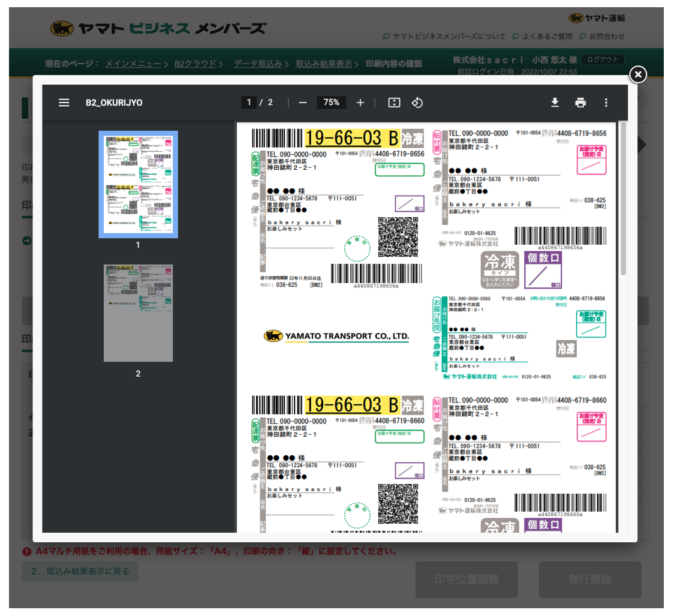Zoom out the PDF document
Image resolution: width=674 pixels, height=616 pixels.
tap(303, 103)
